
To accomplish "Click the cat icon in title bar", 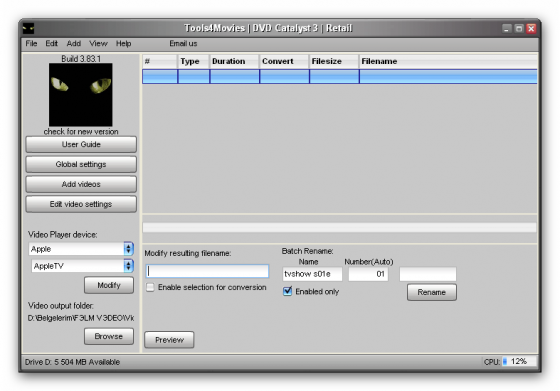I will [29, 28].
